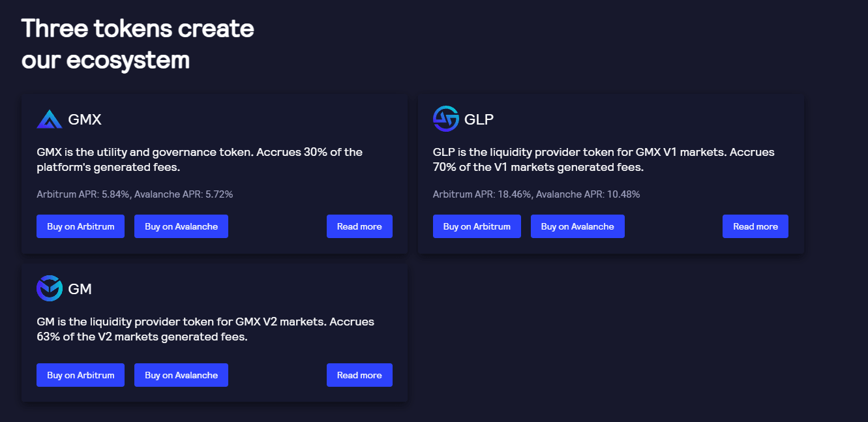This screenshot has height=422, width=868.
Task: Open Read more for GM token
Action: 359,375
